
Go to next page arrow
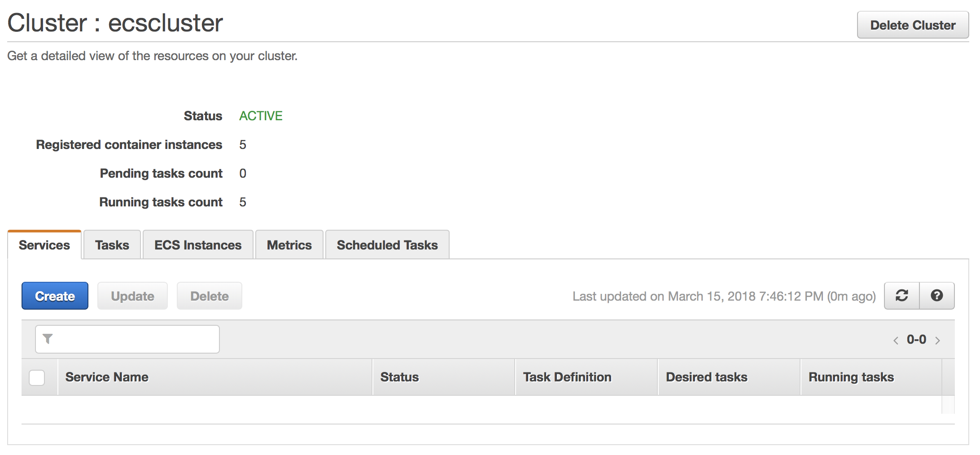(937, 340)
